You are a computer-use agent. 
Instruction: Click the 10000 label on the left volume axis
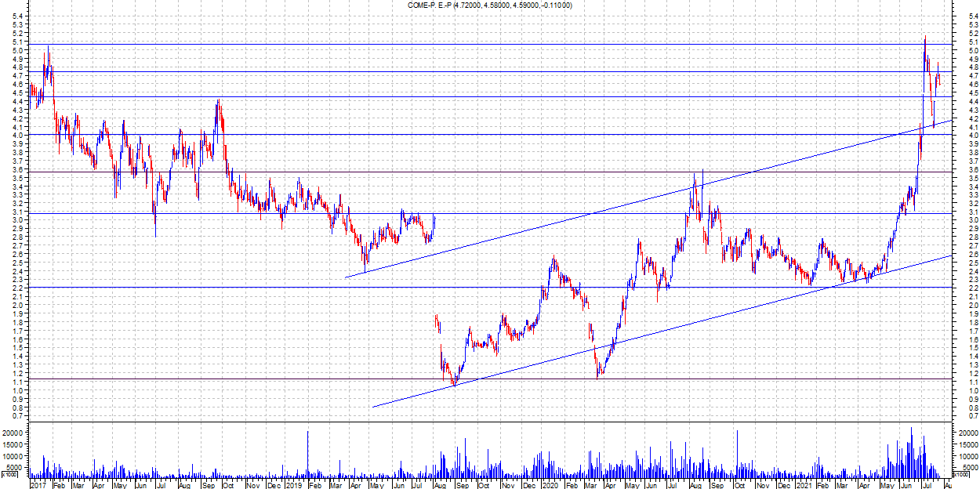(14, 456)
